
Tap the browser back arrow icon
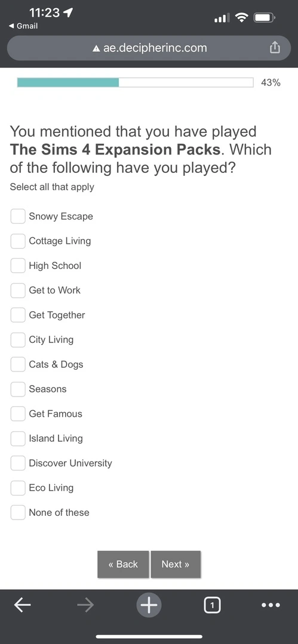22,605
